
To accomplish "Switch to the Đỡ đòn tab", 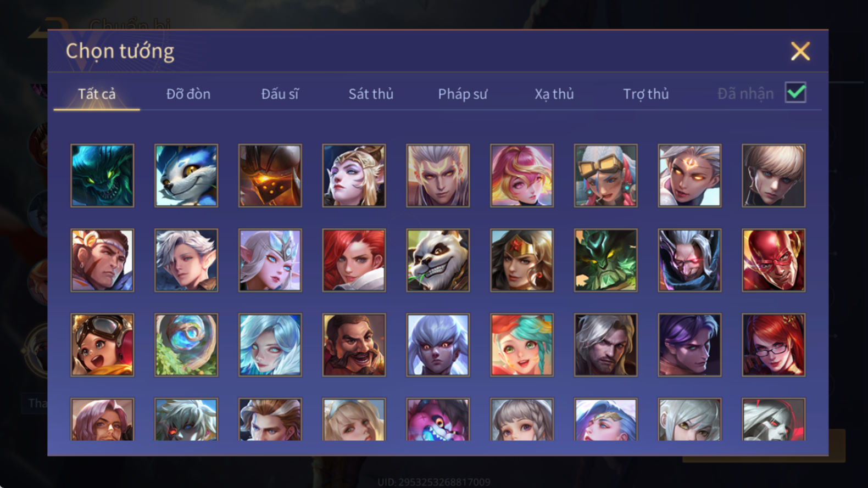I will click(188, 94).
